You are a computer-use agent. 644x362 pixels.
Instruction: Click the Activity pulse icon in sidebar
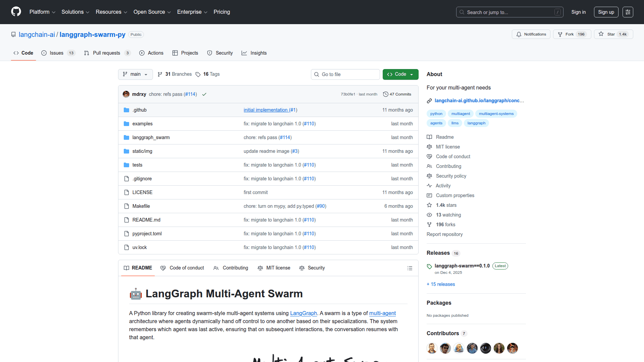coord(430,185)
